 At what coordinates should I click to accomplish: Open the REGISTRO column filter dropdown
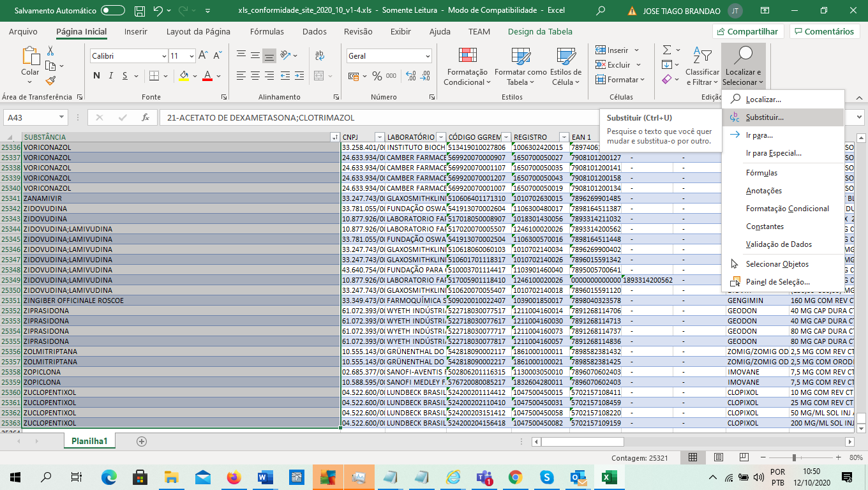click(x=564, y=137)
